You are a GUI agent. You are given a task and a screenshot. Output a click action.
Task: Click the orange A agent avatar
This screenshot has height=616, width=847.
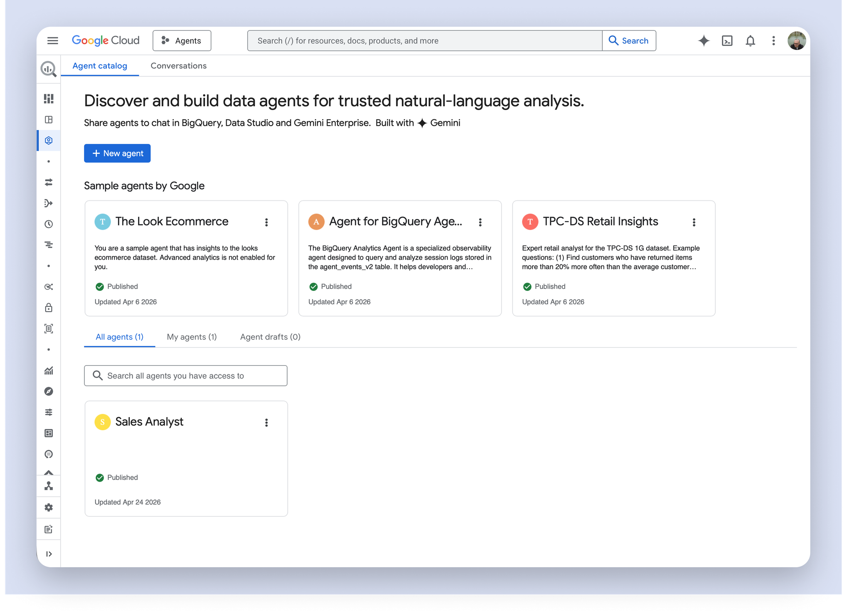pos(316,222)
